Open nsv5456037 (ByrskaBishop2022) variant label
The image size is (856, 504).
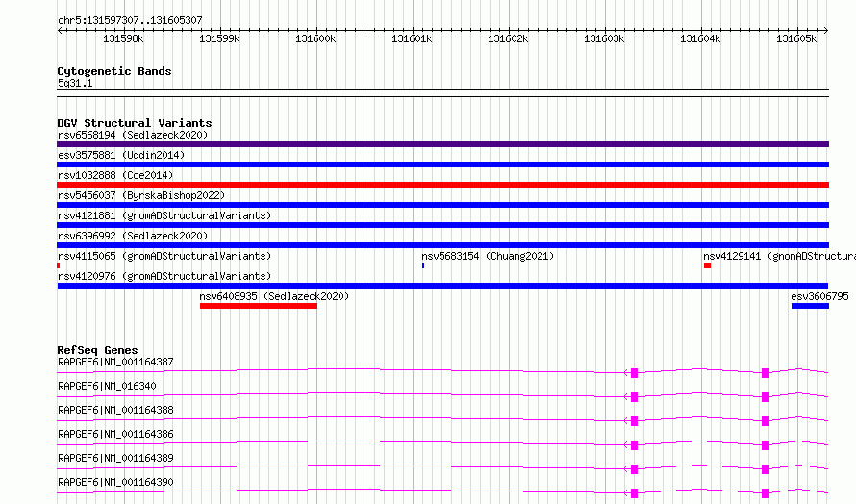(141, 195)
